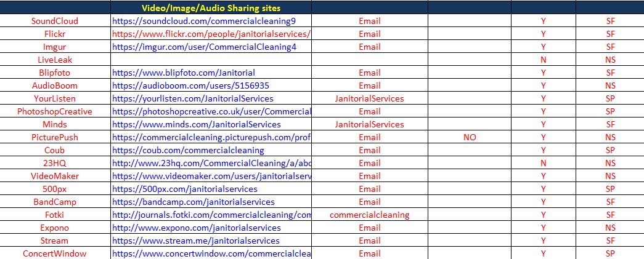Select the Stream name cell
644x259 pixels.
[x=55, y=241]
